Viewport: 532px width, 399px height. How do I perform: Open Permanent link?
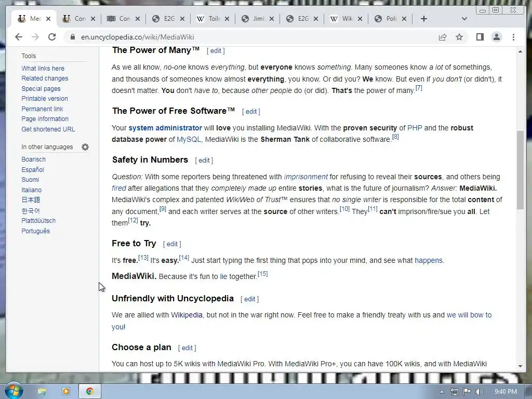pyautogui.click(x=42, y=109)
